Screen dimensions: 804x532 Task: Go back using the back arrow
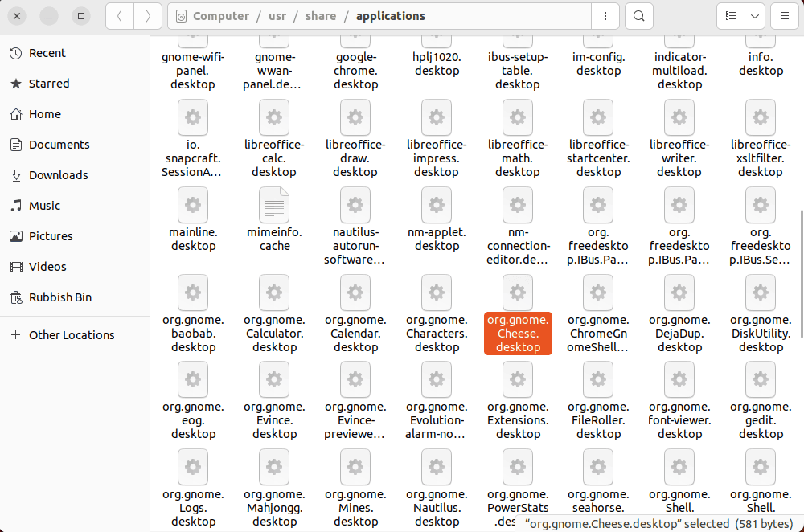click(x=119, y=15)
